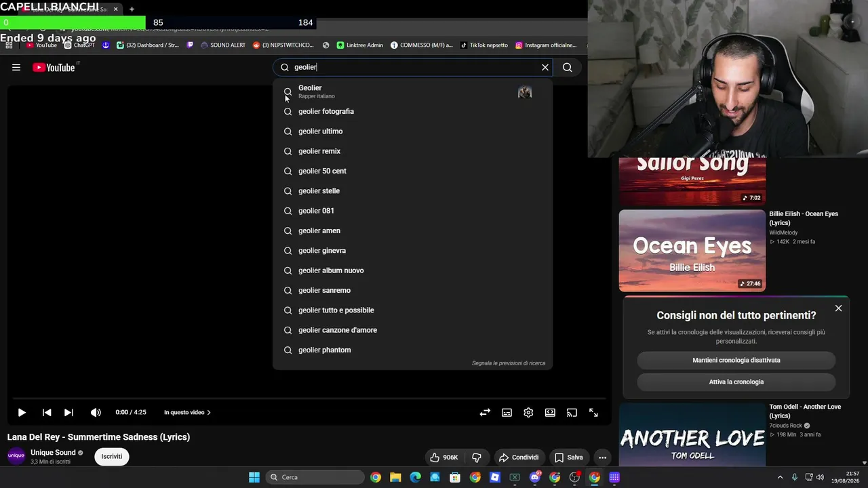Pick the geolier ginevra suggestion

point(412,250)
